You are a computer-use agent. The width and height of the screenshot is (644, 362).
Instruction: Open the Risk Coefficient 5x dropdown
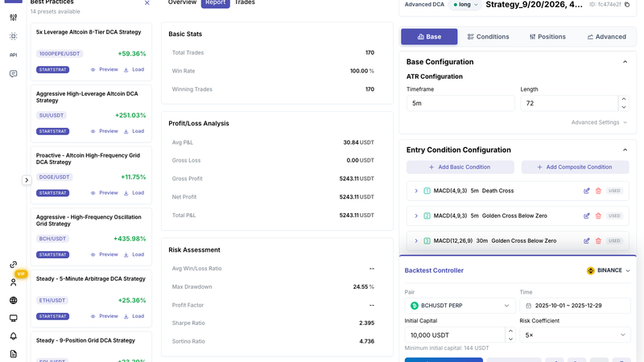pos(575,335)
